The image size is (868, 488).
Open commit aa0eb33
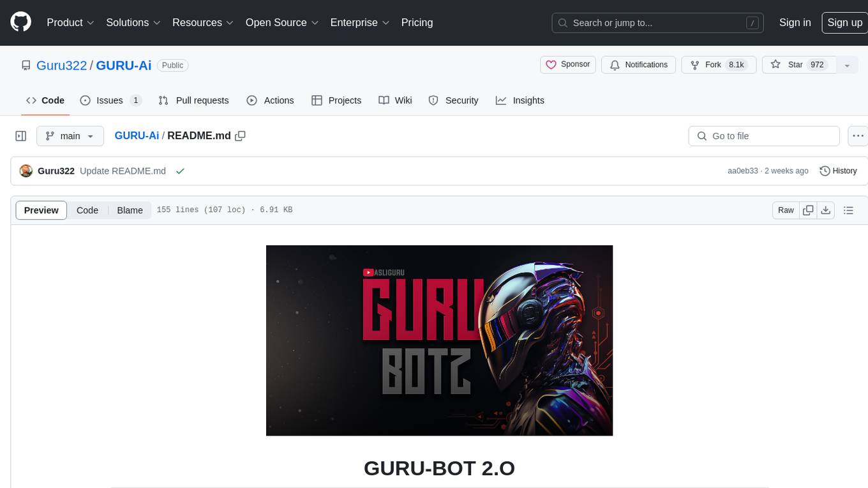(x=743, y=171)
